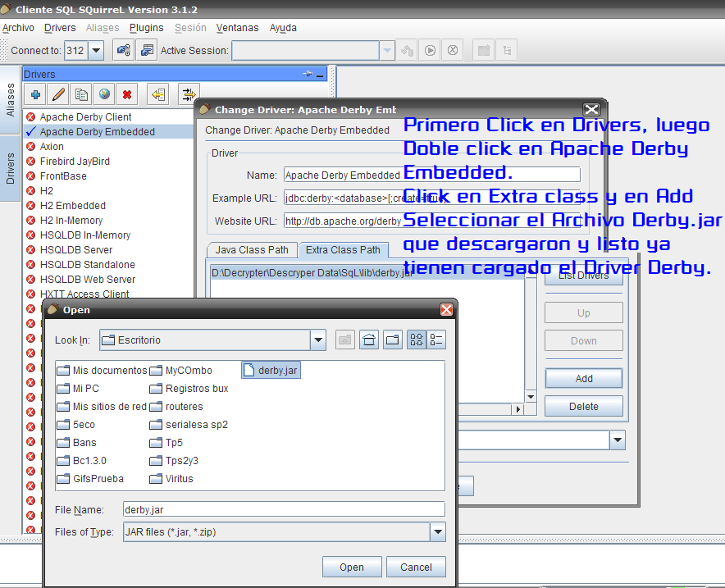The height and width of the screenshot is (588, 725).
Task: Click the Up button in Change Driver
Action: 584,313
